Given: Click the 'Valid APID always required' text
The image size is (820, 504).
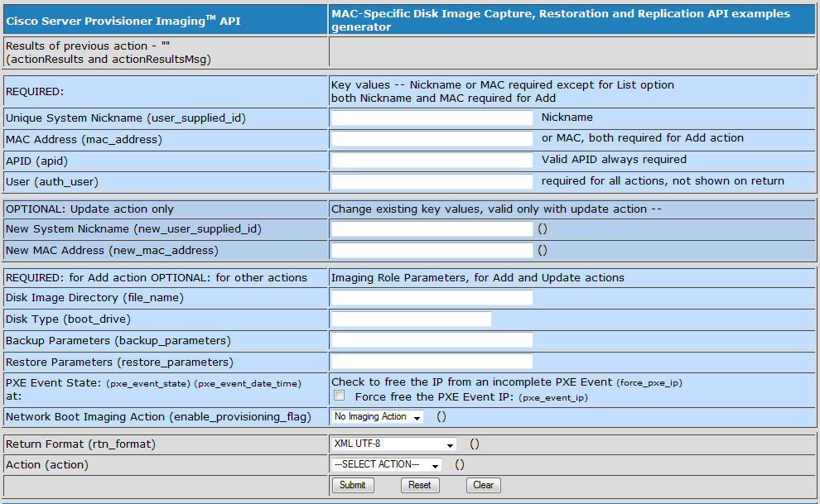Looking at the screenshot, I should [x=614, y=159].
